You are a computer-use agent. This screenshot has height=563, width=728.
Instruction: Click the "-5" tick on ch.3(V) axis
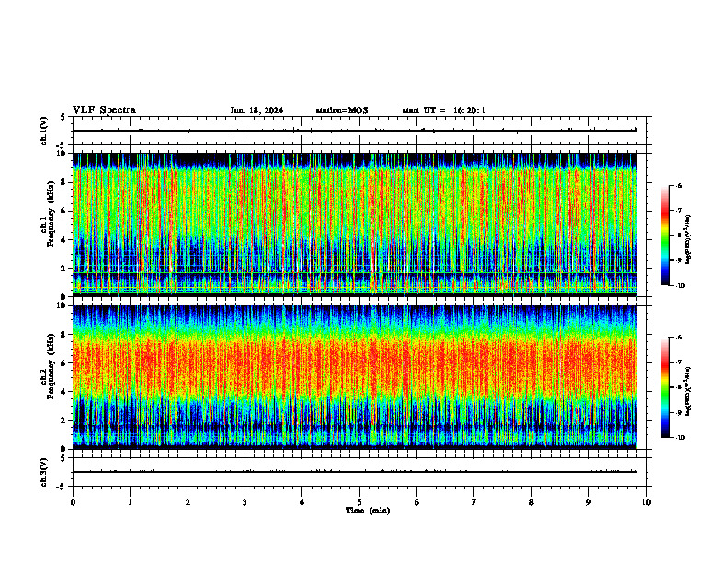point(61,487)
